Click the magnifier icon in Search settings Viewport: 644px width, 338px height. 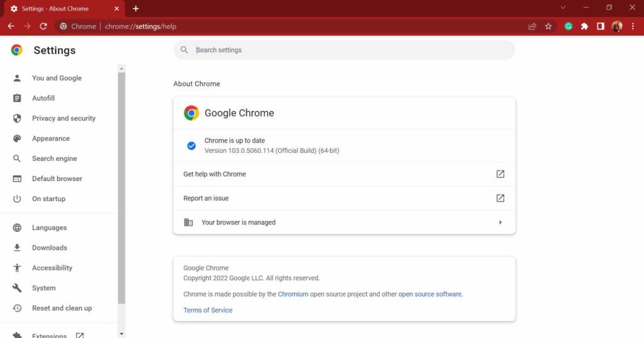pos(184,50)
